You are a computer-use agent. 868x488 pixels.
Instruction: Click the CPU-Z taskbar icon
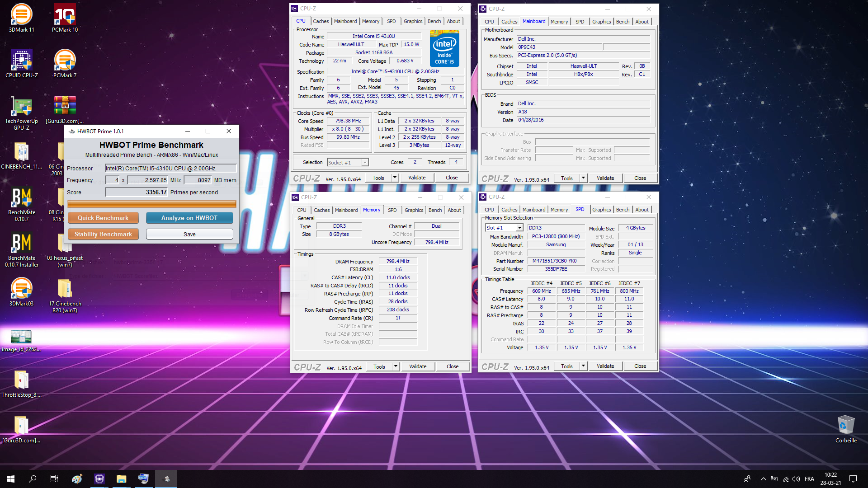[x=99, y=479]
